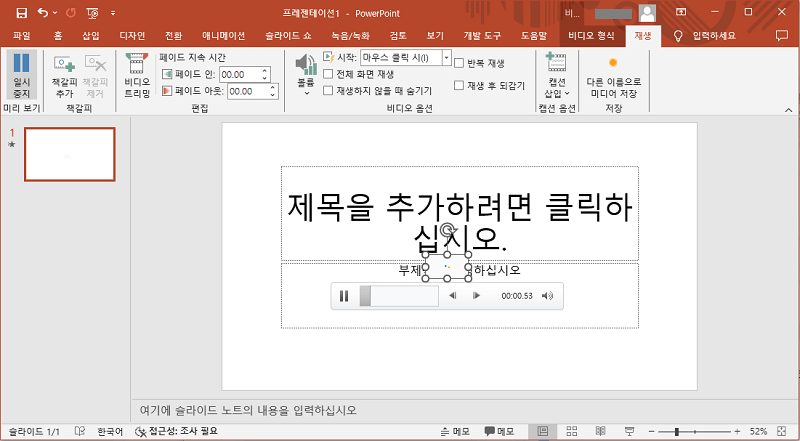
Task: Open comments via status bar 메모 bubble
Action: tap(499, 432)
